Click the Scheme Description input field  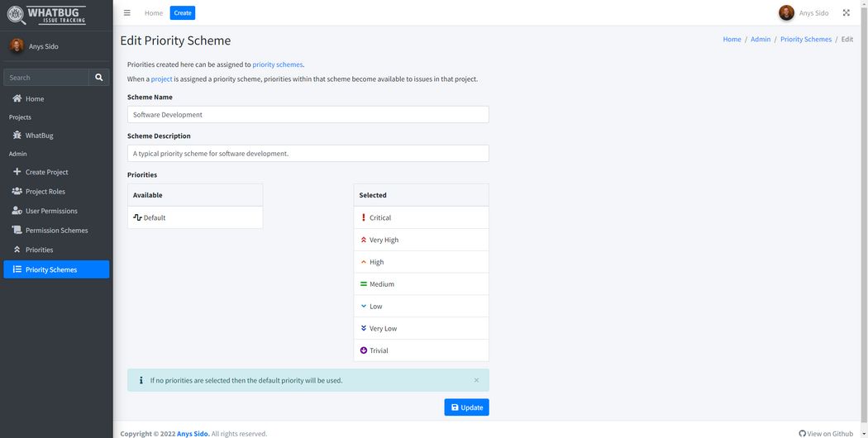308,154
